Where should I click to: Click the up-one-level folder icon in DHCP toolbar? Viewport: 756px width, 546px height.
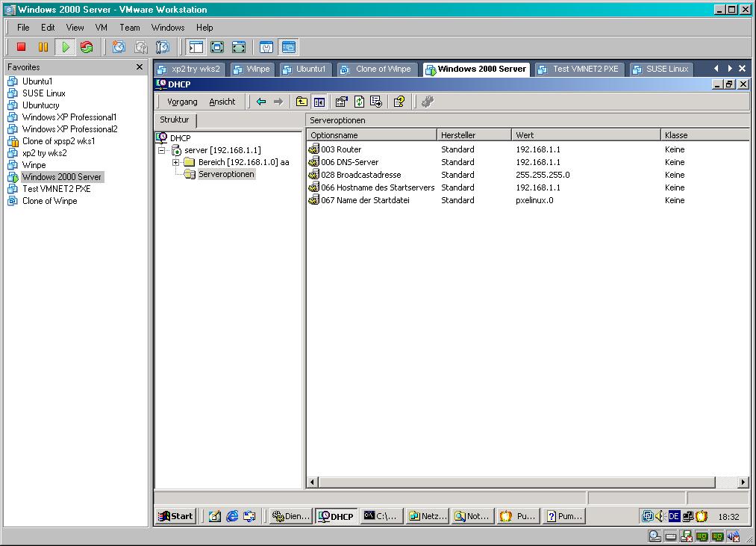point(302,102)
